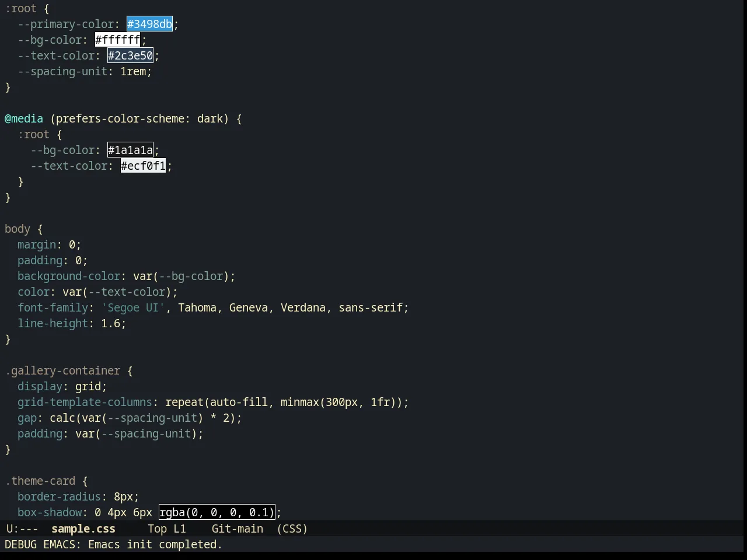Click the Git-main indicator in mode line
Viewport: 747px width, 560px height.
pos(238,528)
